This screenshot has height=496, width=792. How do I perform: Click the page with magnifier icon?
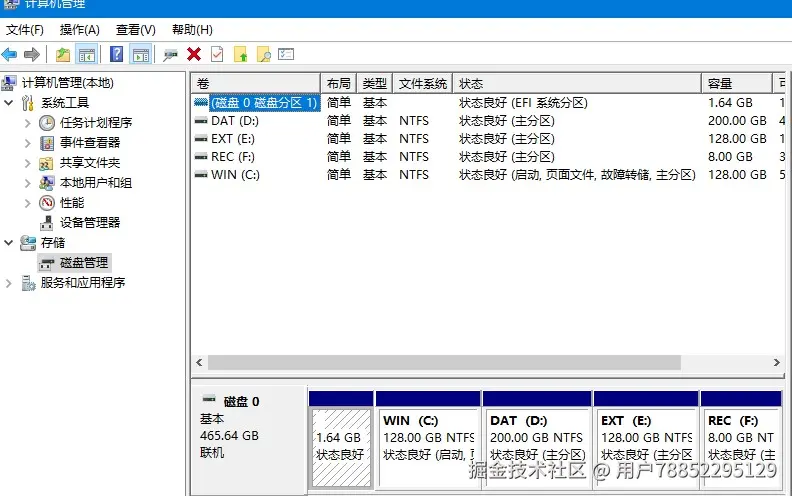tap(264, 54)
